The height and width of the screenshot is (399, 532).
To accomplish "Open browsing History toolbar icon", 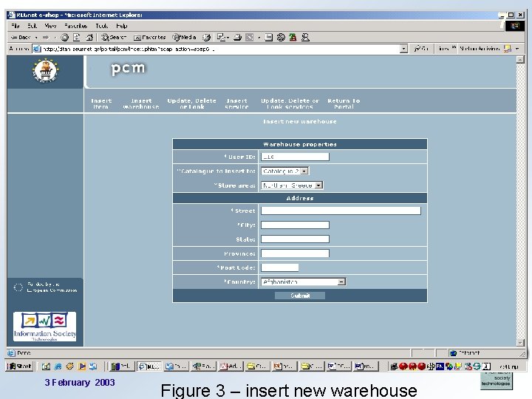I will [x=206, y=38].
